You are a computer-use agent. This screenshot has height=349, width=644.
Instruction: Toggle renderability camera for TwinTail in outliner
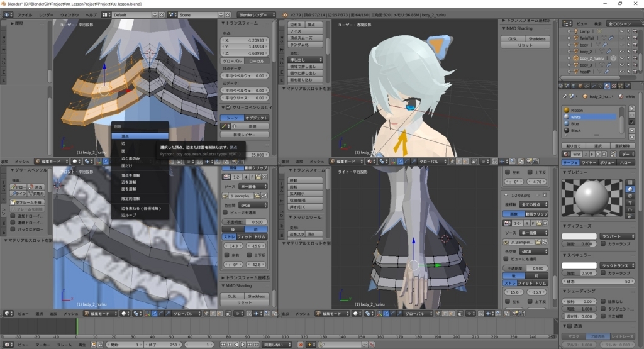click(635, 38)
